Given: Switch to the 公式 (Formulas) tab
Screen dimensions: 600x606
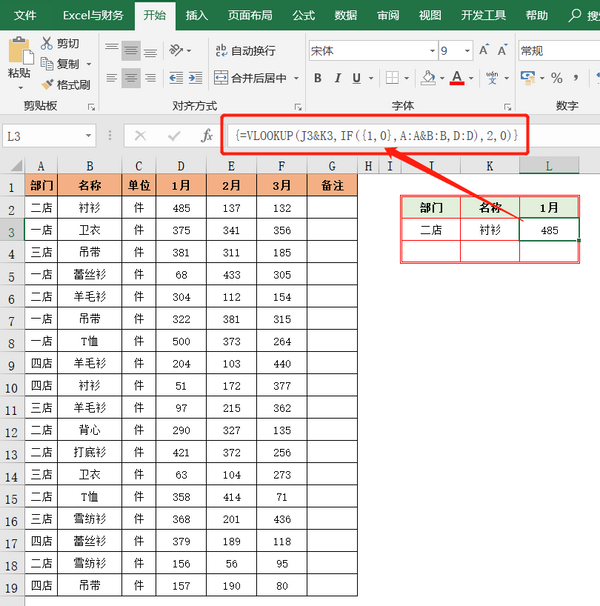Looking at the screenshot, I should tap(303, 15).
